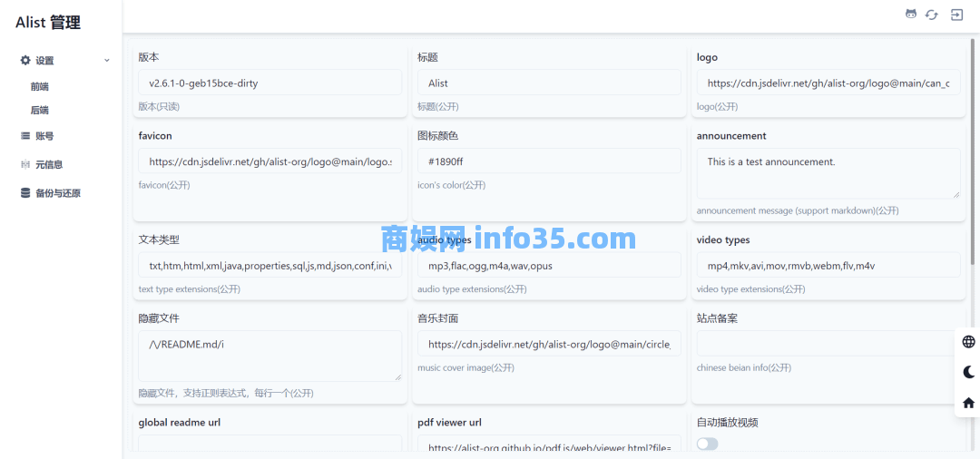Click the 音乐封面 label
Image resolution: width=980 pixels, height=459 pixels.
click(x=438, y=318)
